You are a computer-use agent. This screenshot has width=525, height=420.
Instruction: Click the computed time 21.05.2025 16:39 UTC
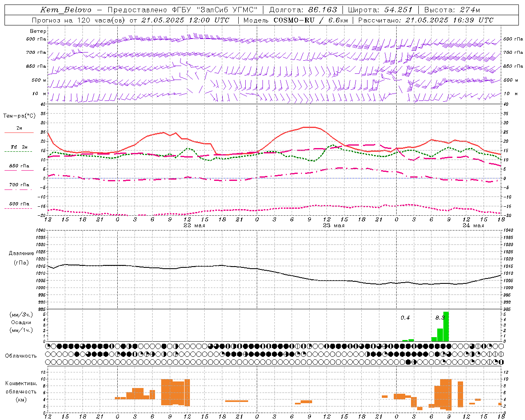click(449, 20)
